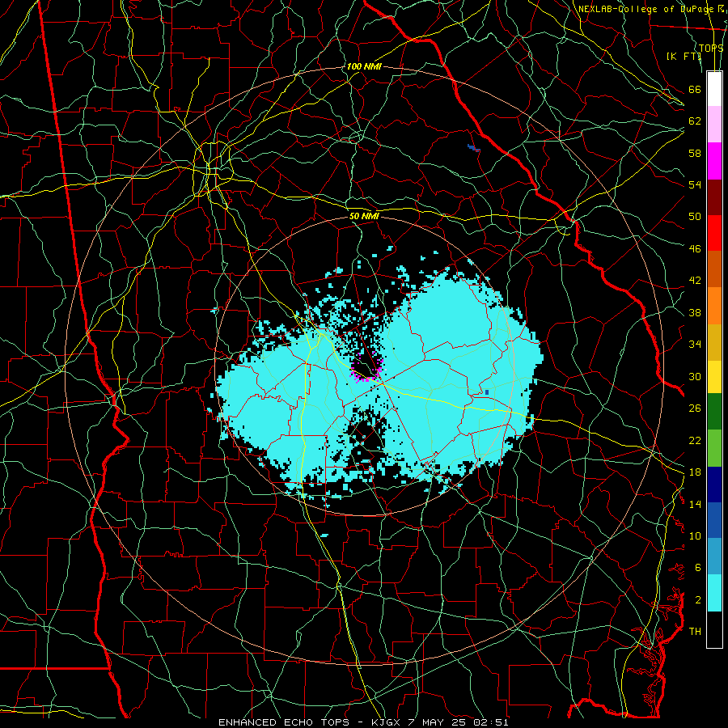
Task: Click the legend value '66'
Action: [695, 89]
